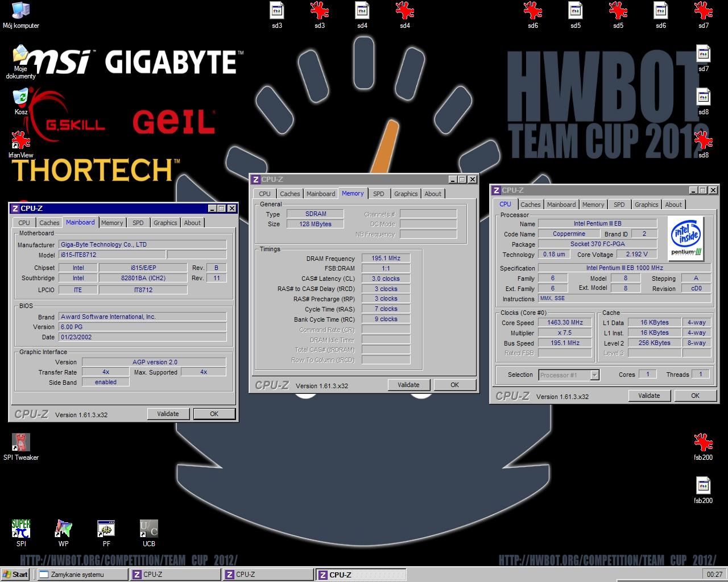Click the Core Voltage 2.192 V value
This screenshot has height=582, width=728.
pos(636,254)
